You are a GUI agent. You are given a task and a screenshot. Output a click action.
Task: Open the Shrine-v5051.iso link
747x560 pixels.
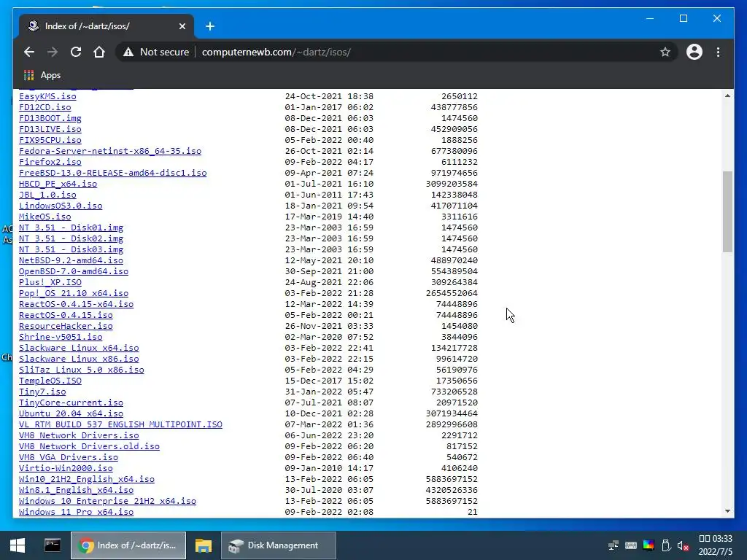(61, 337)
